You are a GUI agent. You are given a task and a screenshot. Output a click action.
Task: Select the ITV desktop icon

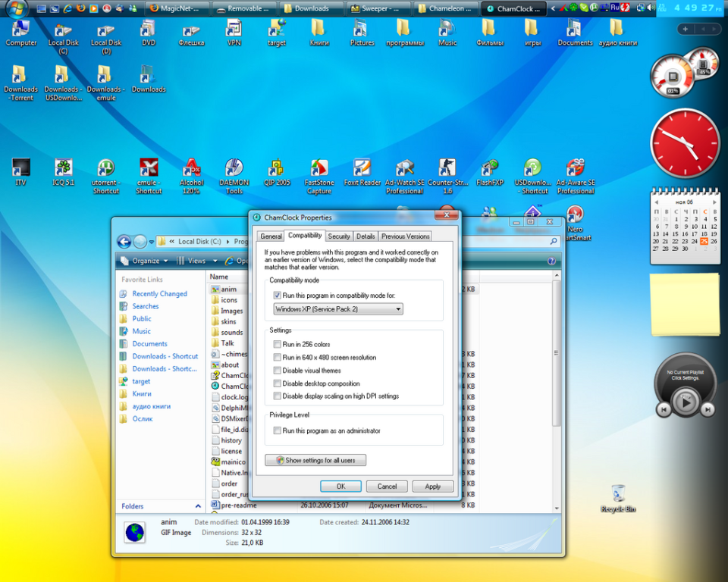tap(21, 172)
